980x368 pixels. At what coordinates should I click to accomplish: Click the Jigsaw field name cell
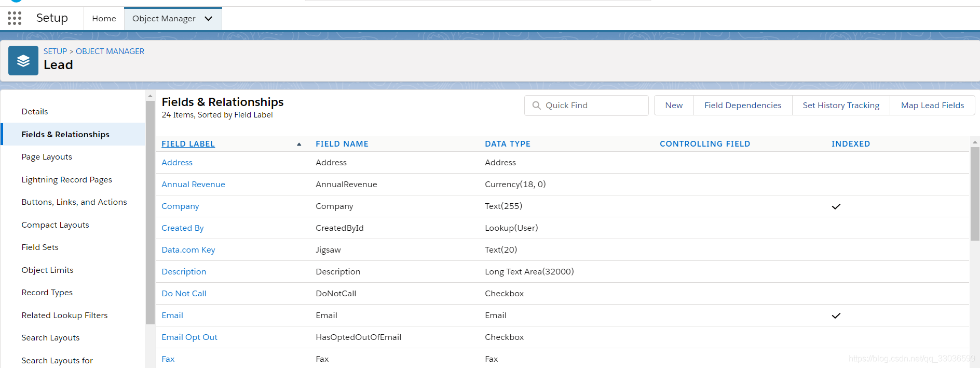tap(328, 250)
